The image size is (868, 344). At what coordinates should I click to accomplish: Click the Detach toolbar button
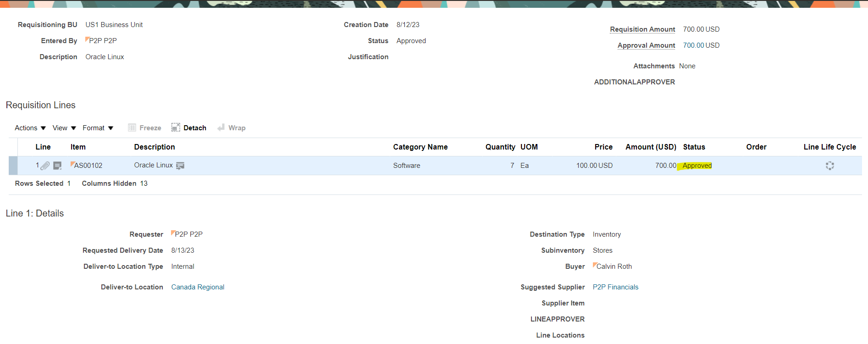click(189, 128)
